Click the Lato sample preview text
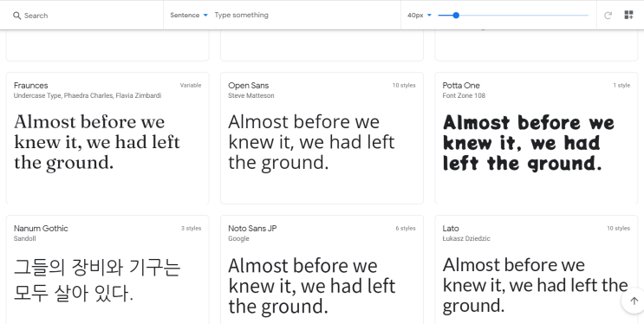The height and width of the screenshot is (324, 644). pos(535,285)
